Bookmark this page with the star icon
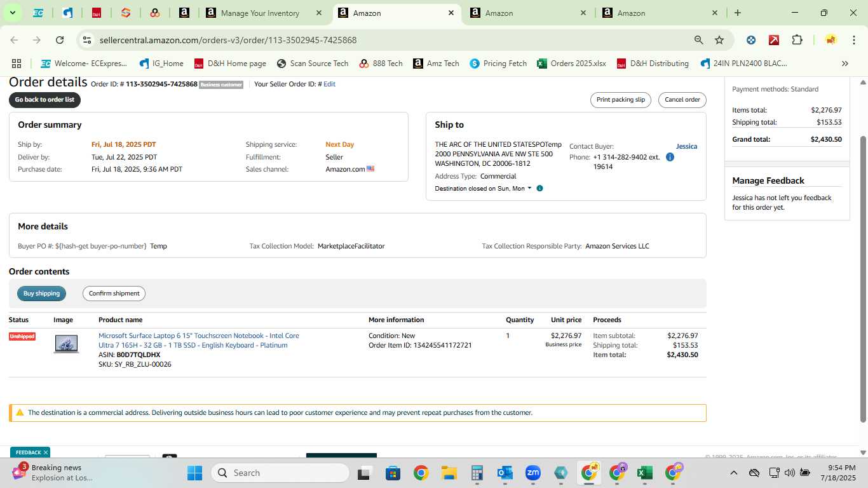Image resolution: width=868 pixels, height=488 pixels. coord(719,40)
